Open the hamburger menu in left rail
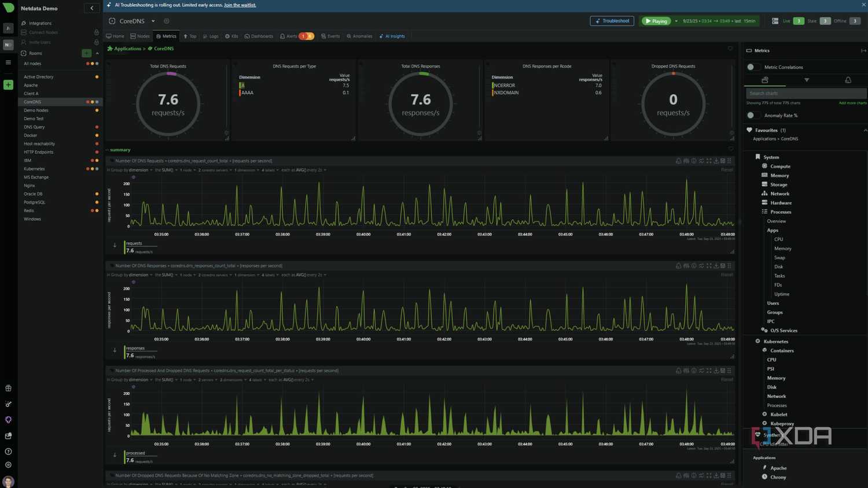 point(8,62)
